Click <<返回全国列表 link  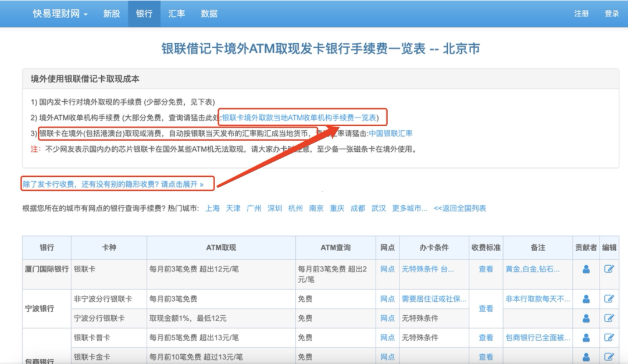[460, 208]
